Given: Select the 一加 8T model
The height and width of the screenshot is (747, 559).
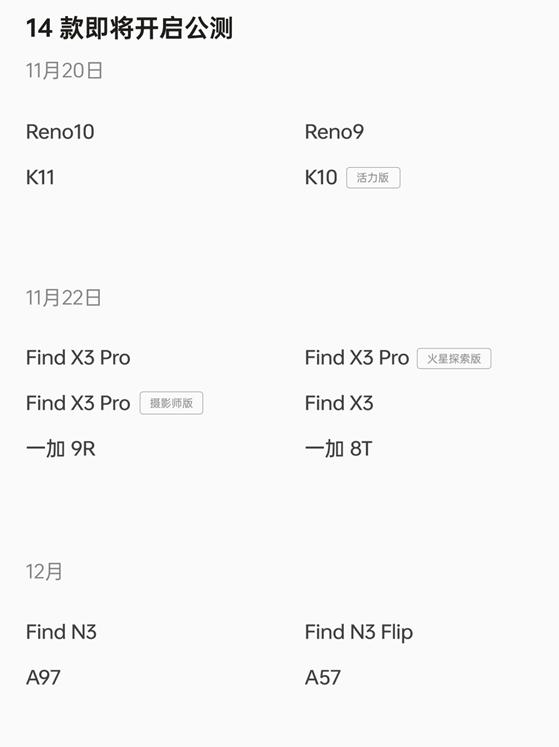Looking at the screenshot, I should click(x=338, y=449).
